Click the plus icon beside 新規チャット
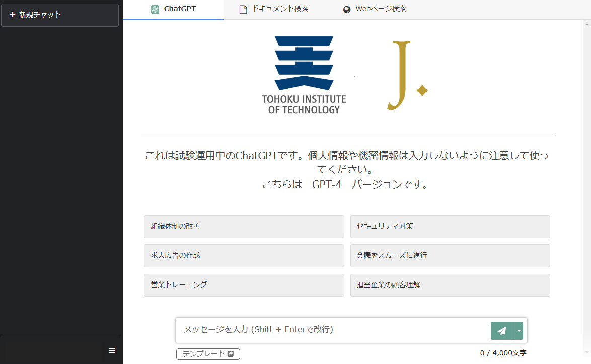Image resolution: width=591 pixels, height=364 pixels. 13,14
